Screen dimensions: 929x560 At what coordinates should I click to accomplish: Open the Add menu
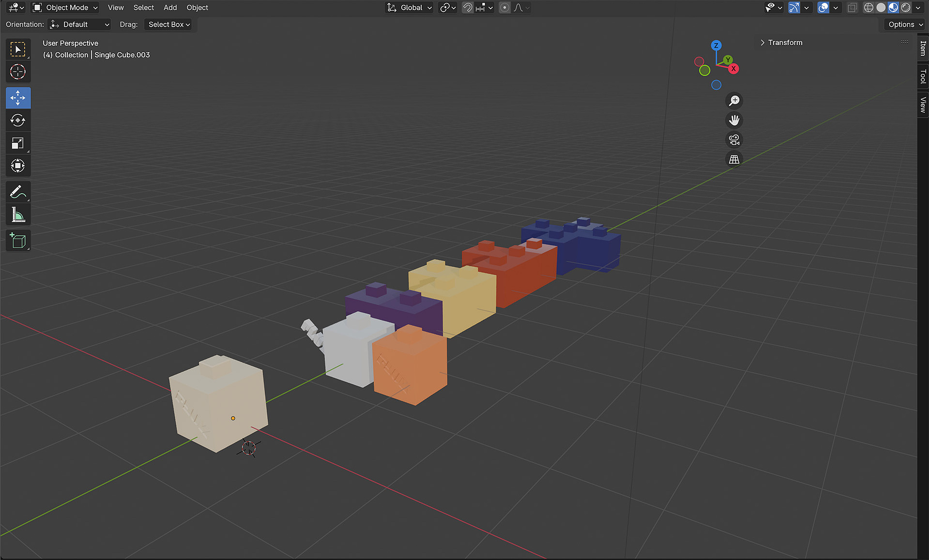point(170,7)
